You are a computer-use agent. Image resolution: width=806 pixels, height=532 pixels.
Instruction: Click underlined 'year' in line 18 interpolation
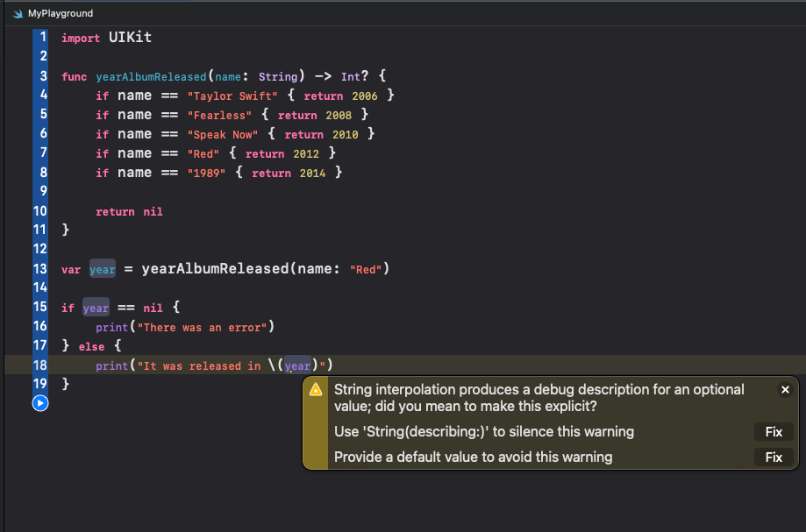(x=297, y=365)
